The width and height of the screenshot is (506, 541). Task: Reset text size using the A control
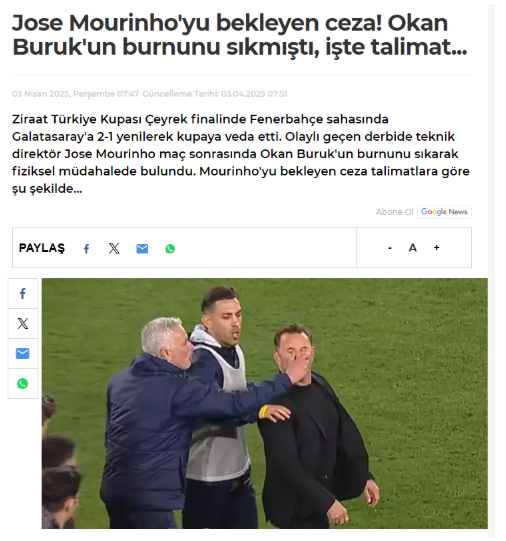pos(413,248)
